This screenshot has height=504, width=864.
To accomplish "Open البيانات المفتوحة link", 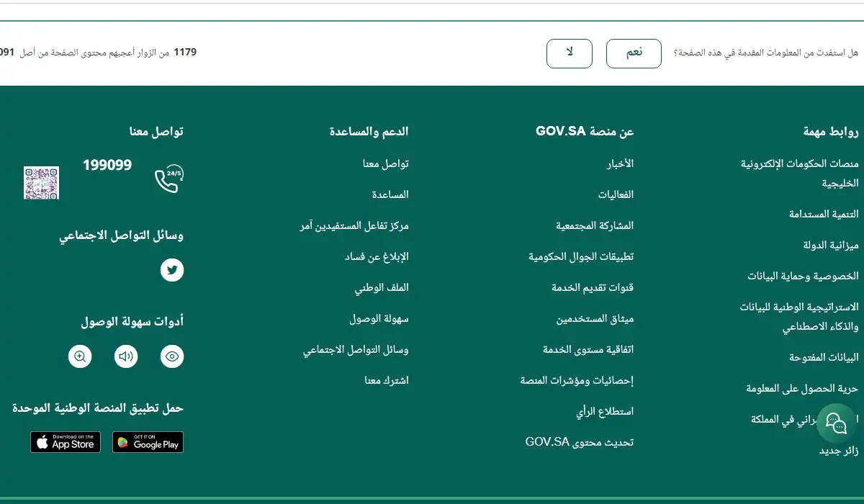I will click(824, 357).
